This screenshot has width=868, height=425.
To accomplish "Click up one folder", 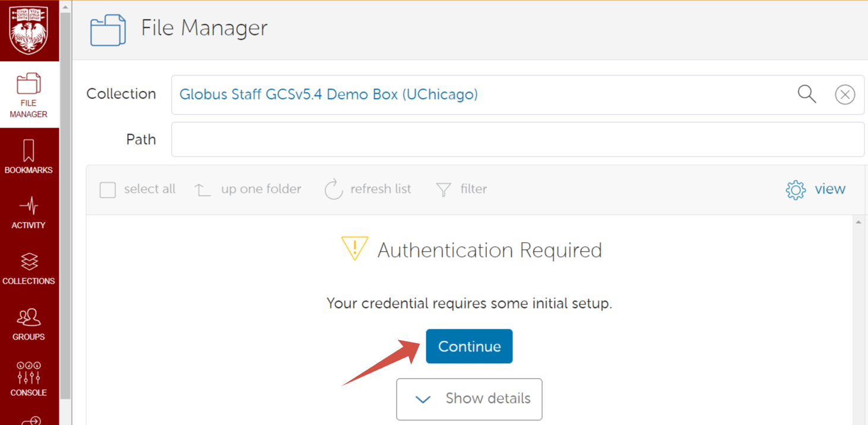I will click(x=248, y=189).
